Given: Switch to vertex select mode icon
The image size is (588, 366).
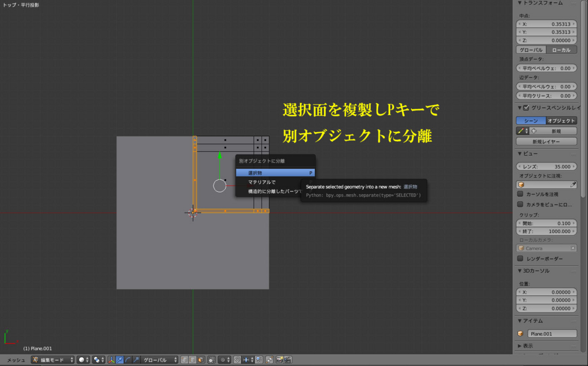Looking at the screenshot, I should [184, 360].
